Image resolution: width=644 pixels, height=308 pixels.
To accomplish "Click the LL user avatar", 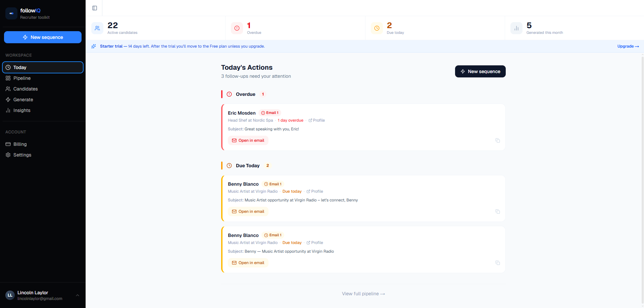I will (10, 295).
